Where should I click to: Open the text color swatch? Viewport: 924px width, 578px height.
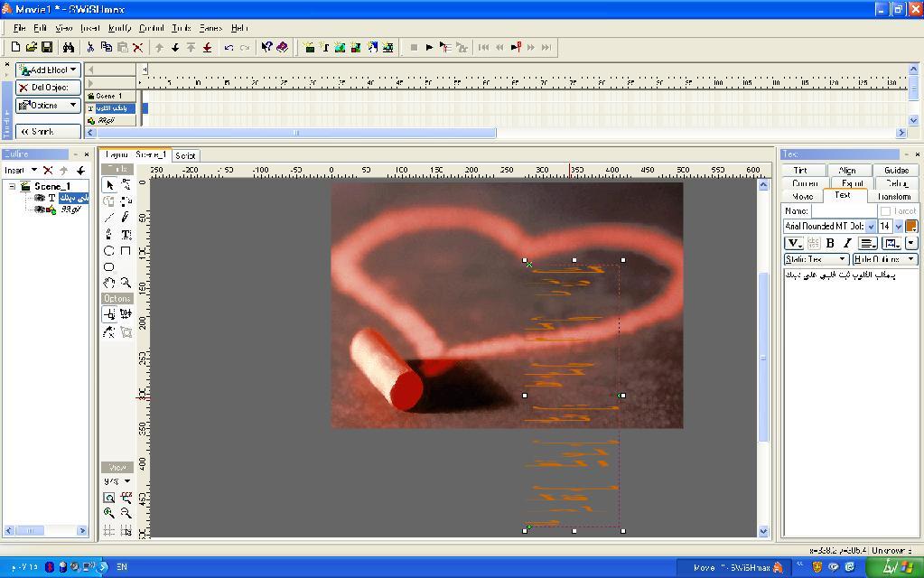(910, 226)
